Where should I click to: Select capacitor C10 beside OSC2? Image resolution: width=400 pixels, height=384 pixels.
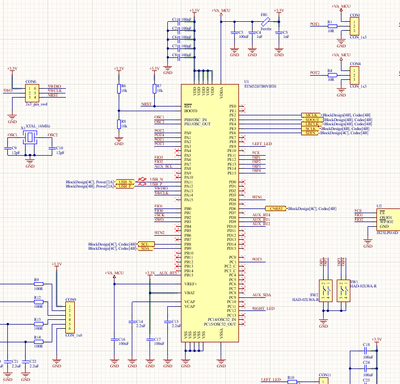pyautogui.click(x=51, y=148)
